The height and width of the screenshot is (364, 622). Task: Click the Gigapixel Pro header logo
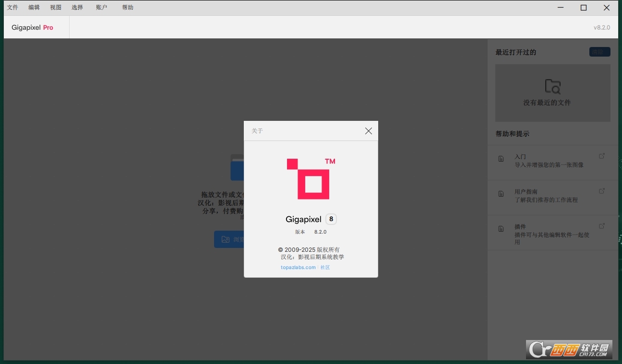pyautogui.click(x=32, y=27)
